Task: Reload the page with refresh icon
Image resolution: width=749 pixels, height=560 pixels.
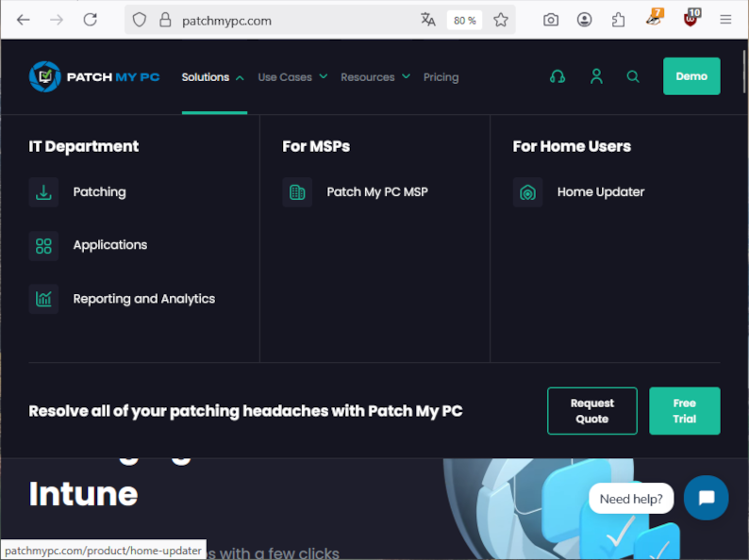Action: tap(91, 20)
